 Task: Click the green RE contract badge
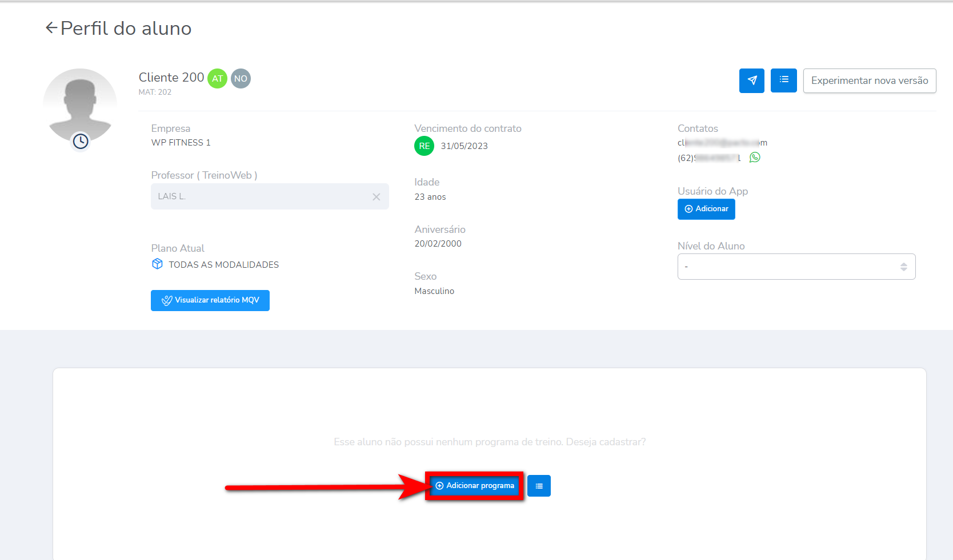click(x=424, y=146)
